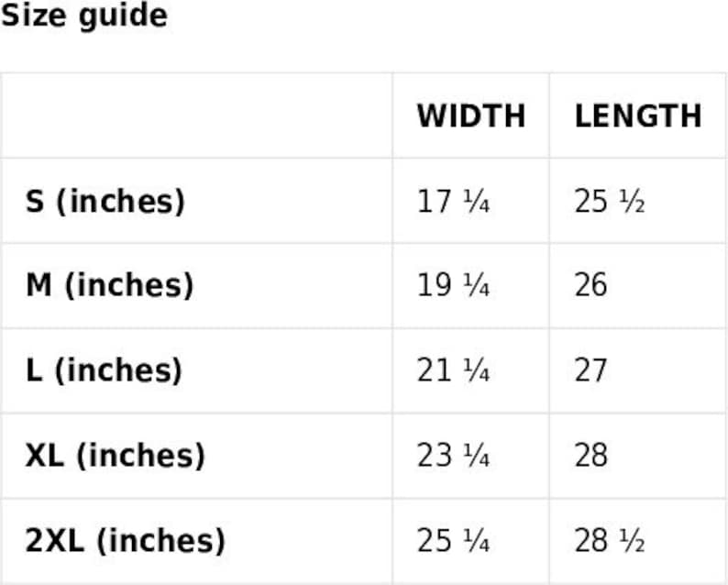728x585 pixels.
Task: Select the 21 ¼ width value
Action: pyautogui.click(x=453, y=370)
